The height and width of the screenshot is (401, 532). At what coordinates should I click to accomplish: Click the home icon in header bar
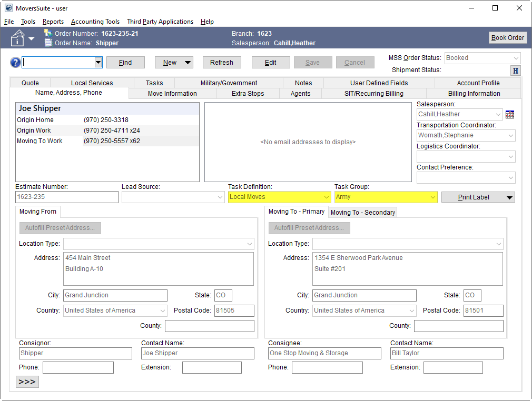click(17, 38)
